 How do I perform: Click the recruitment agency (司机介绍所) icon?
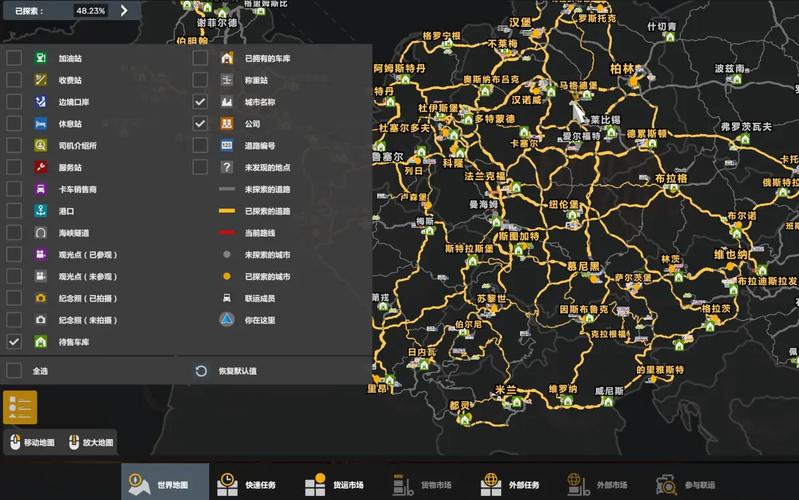pos(41,146)
